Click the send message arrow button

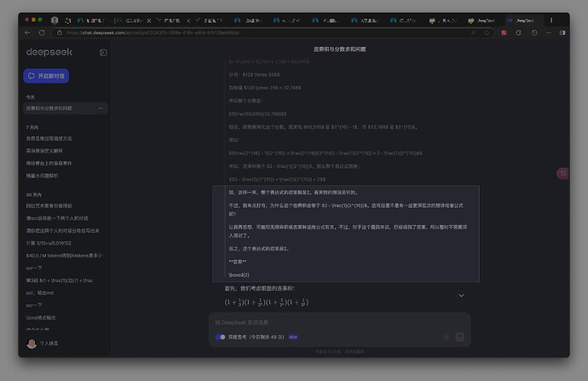click(460, 337)
